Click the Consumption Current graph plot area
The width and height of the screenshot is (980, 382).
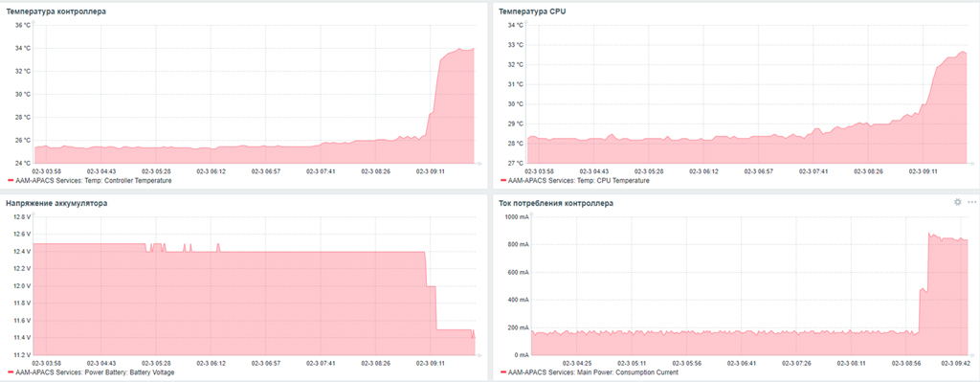(x=749, y=285)
